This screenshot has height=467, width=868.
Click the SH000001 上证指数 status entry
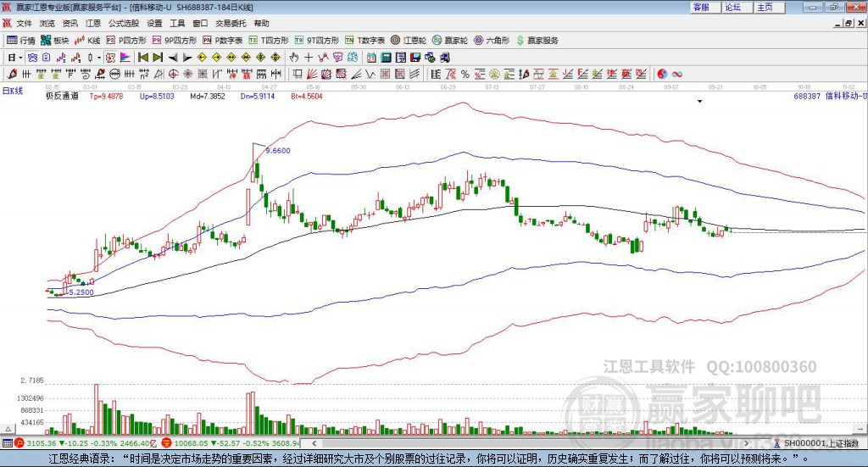click(x=816, y=443)
